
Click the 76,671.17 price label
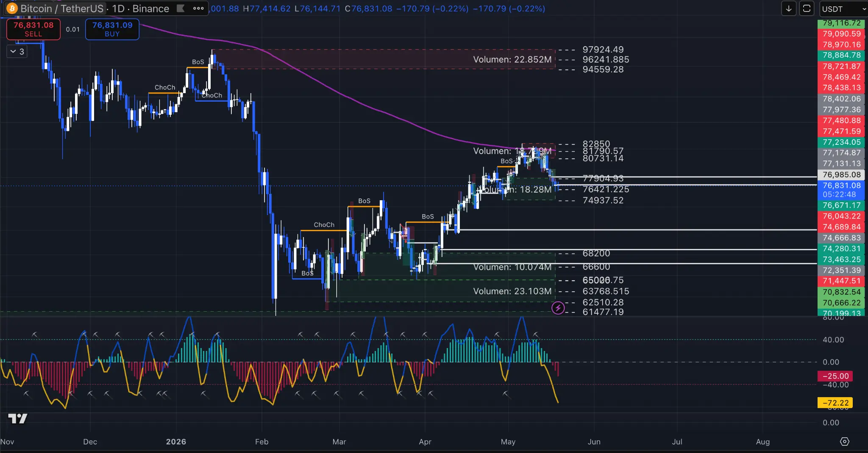point(841,205)
